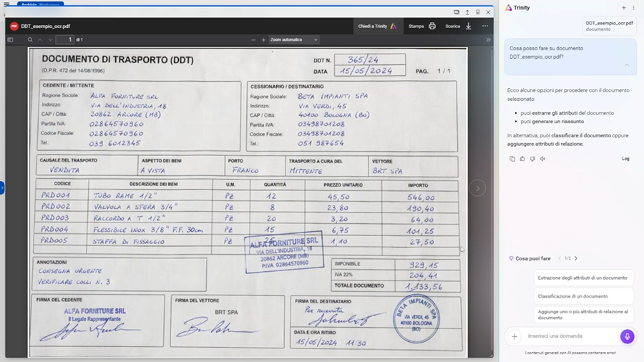Open the PDF tools double-chevron menu
The width and height of the screenshot is (644, 362).
(488, 40)
